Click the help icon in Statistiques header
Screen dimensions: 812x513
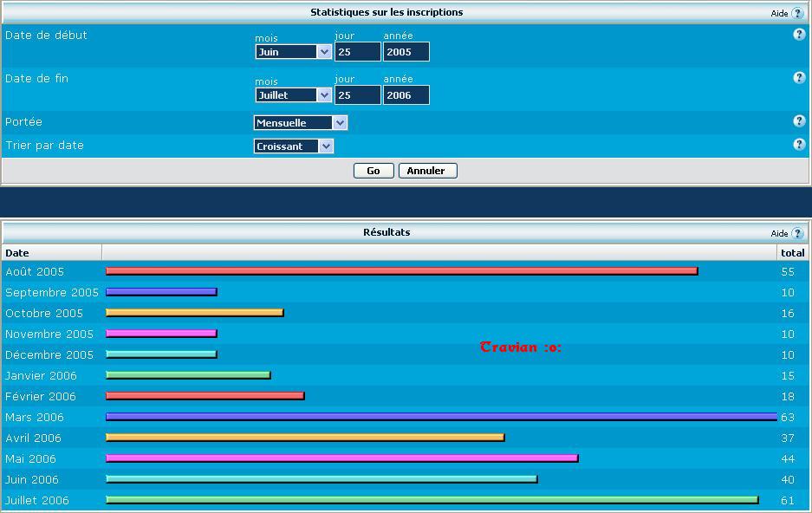tap(797, 13)
